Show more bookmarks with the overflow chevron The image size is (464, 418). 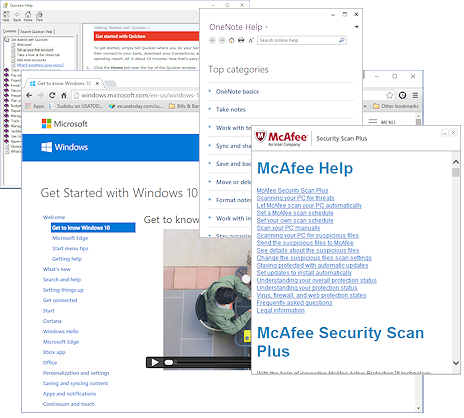[365, 106]
